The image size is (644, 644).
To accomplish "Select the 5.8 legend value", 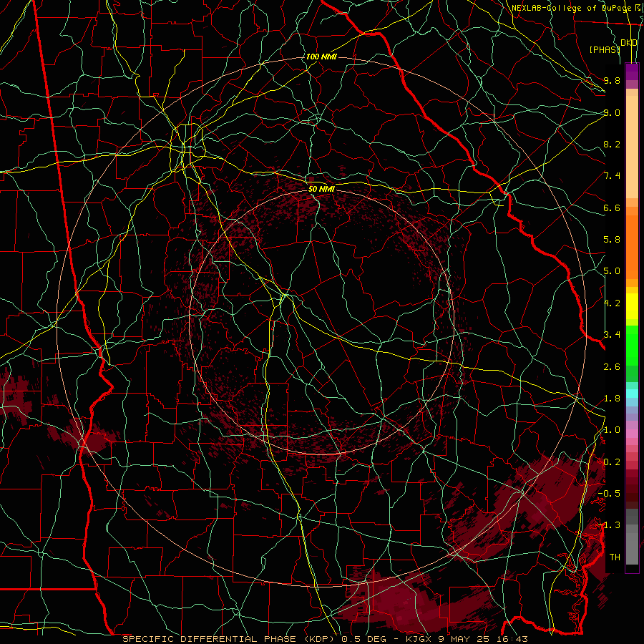I will click(x=612, y=240).
